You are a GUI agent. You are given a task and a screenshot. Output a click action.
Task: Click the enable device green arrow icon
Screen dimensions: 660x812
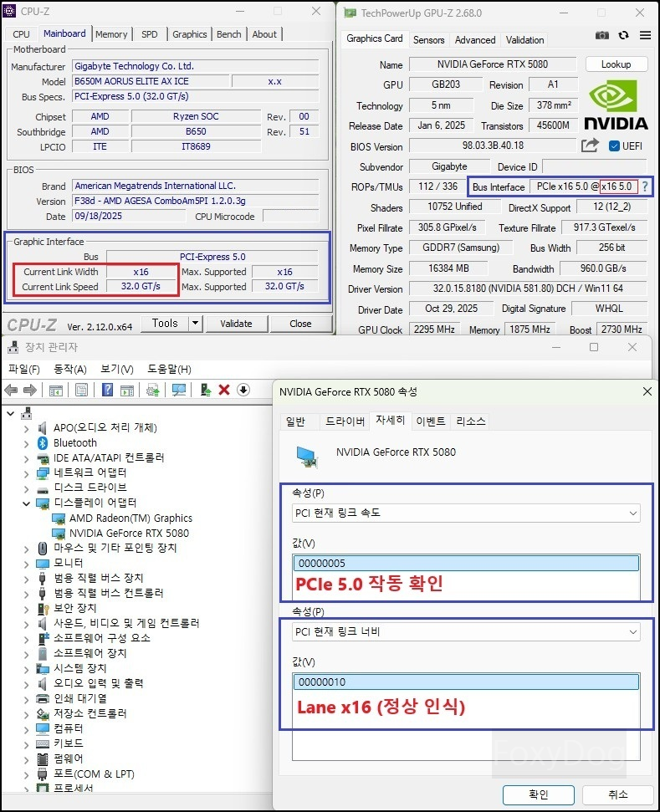[x=206, y=390]
